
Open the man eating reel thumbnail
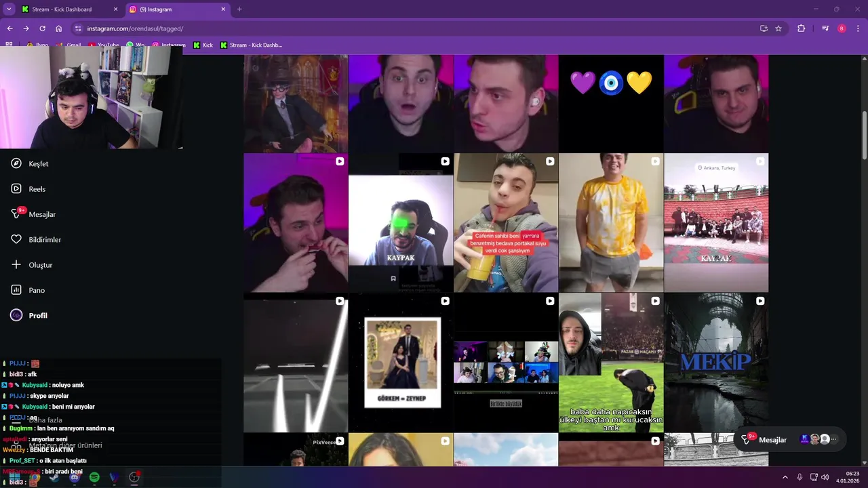pyautogui.click(x=296, y=222)
